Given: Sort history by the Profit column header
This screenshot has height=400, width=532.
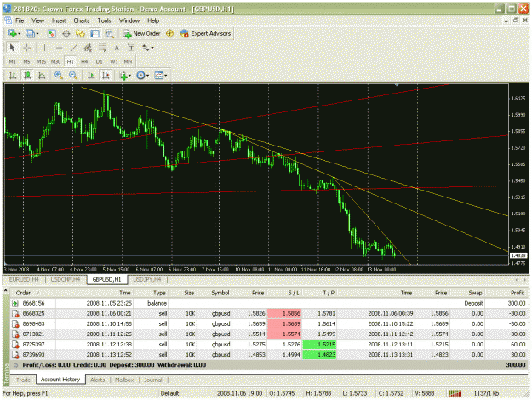Looking at the screenshot, I should 506,293.
